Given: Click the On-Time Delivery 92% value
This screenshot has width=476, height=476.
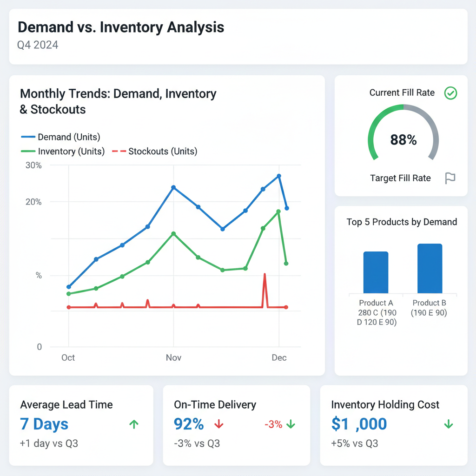Looking at the screenshot, I should pos(189,424).
